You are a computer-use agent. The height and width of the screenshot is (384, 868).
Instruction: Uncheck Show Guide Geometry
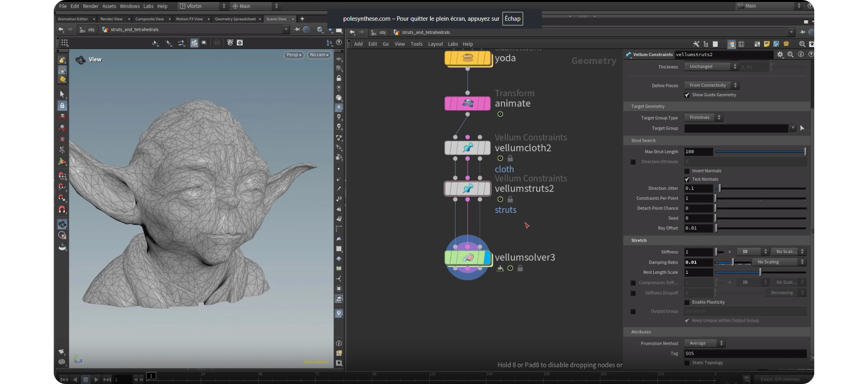[x=687, y=95]
